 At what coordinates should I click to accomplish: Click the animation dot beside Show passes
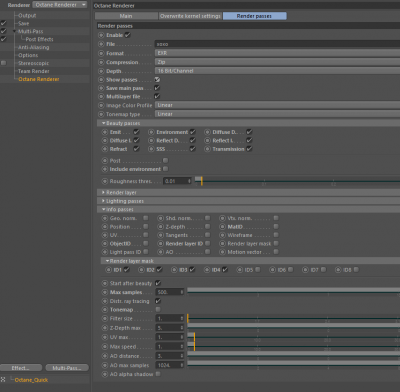point(101,80)
